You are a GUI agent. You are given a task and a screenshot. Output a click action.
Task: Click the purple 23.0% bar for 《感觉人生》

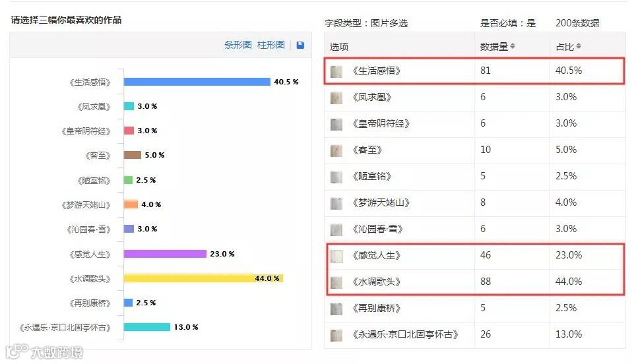tap(165, 254)
